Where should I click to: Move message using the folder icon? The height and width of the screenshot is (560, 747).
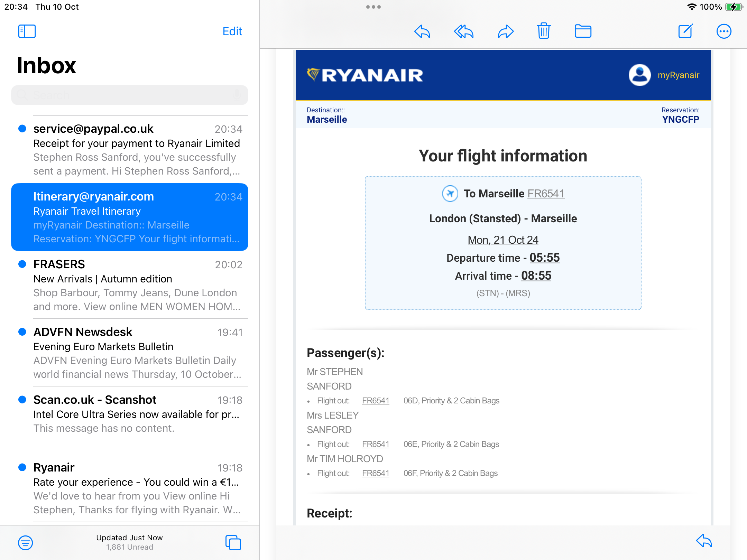(x=583, y=31)
